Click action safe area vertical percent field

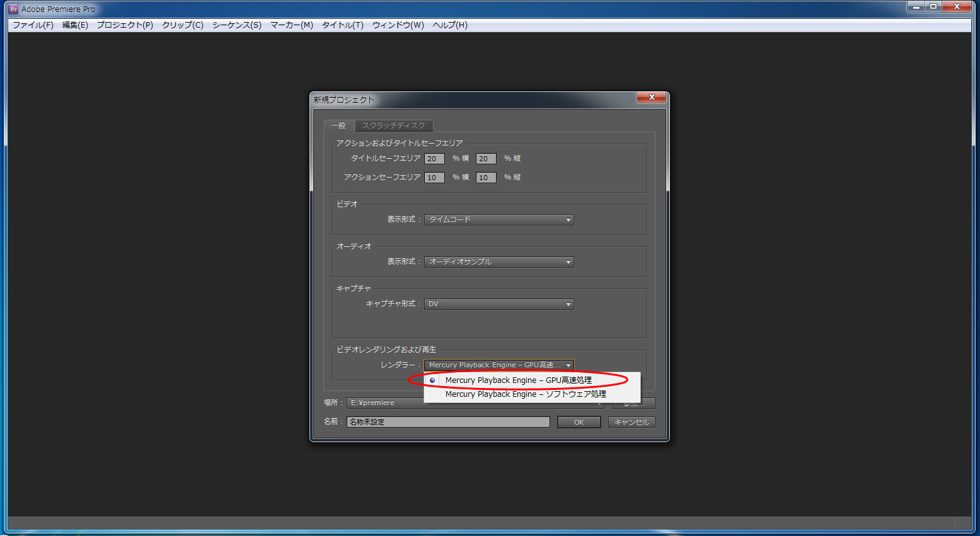486,178
